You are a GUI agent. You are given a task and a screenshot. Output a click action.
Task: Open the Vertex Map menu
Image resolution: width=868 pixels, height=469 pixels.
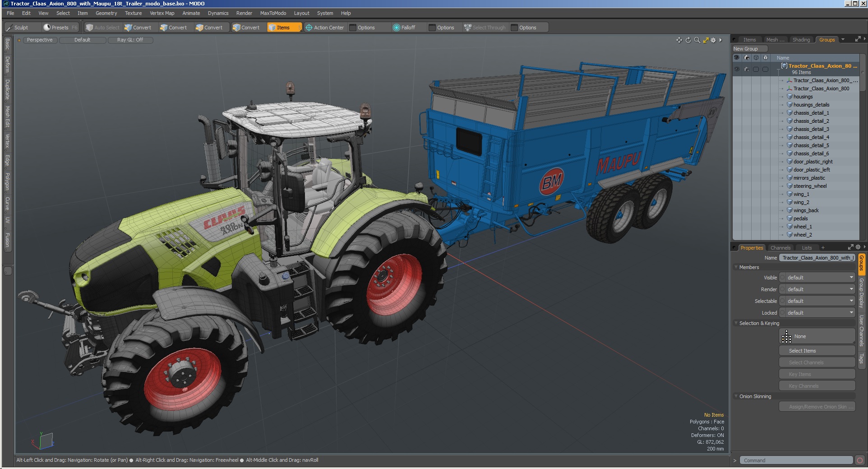tap(162, 13)
